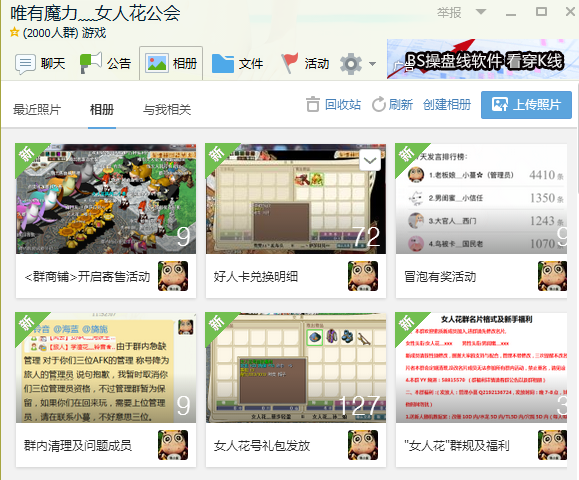Open the dropdown arrow beside 举报
Viewport: 579px width, 480px height.
pos(481,12)
